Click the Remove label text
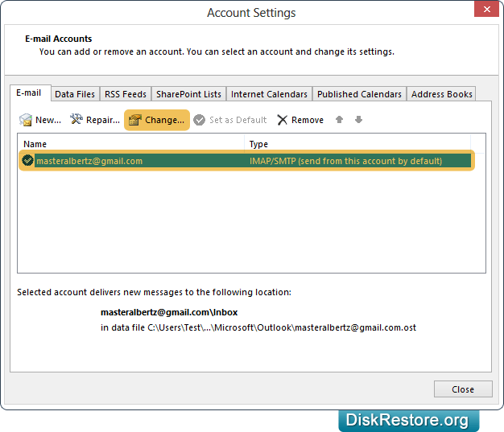Viewport: 504px width, 432px height. pos(308,120)
